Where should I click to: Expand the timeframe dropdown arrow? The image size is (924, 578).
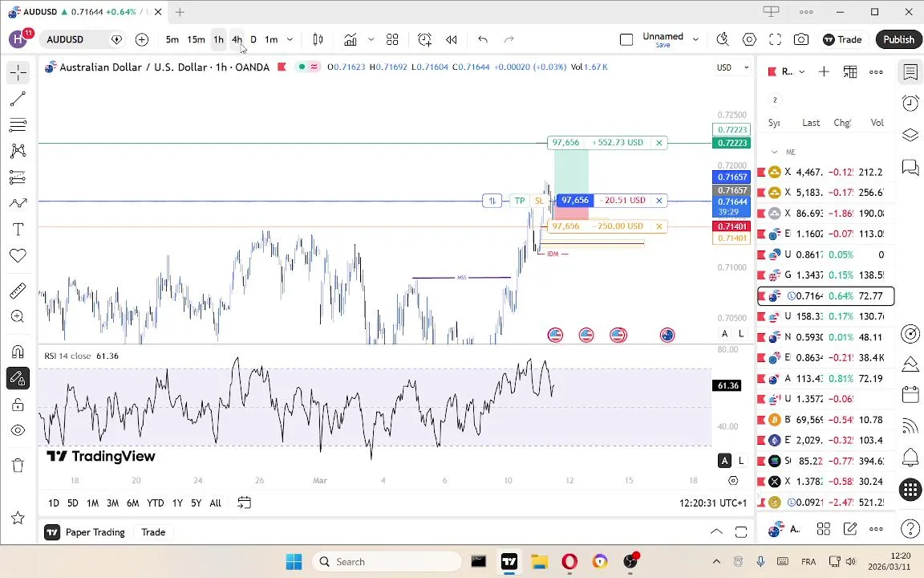click(x=290, y=39)
